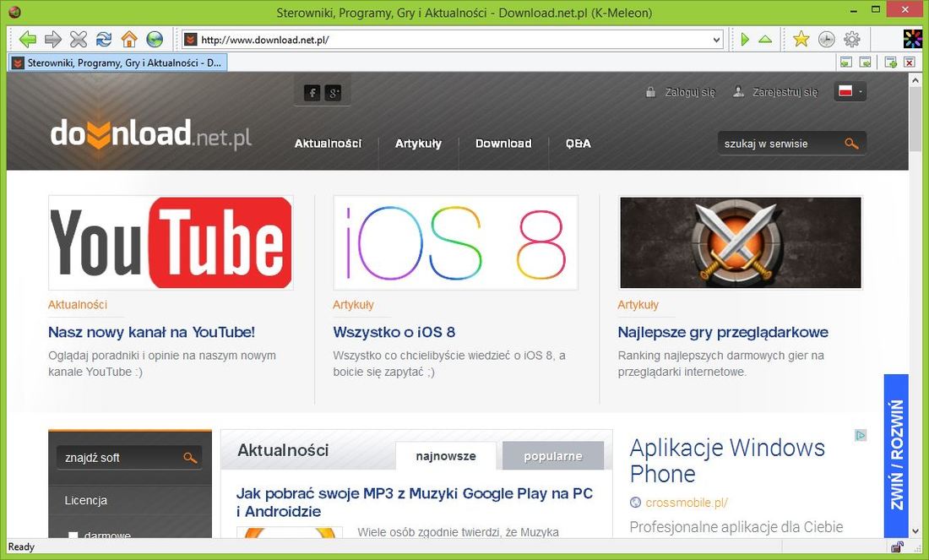
Task: Select the Sterowniki, Programy, Gry browser tab
Action: [117, 63]
